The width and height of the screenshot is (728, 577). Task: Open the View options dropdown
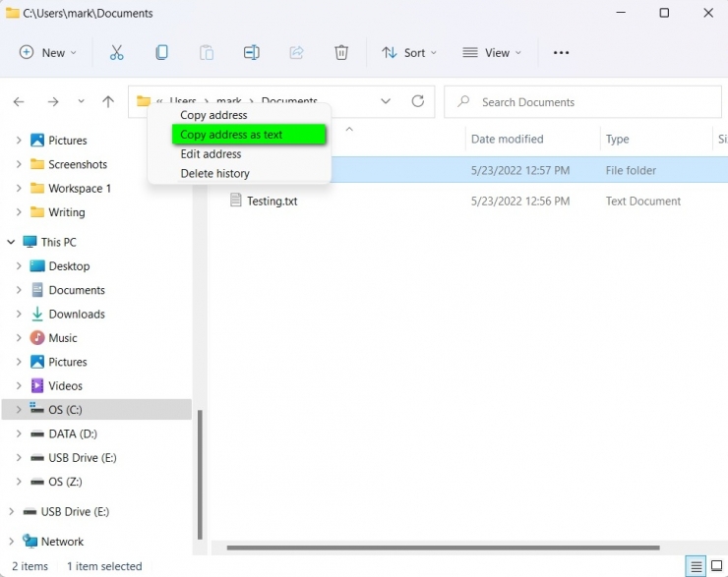pos(492,52)
